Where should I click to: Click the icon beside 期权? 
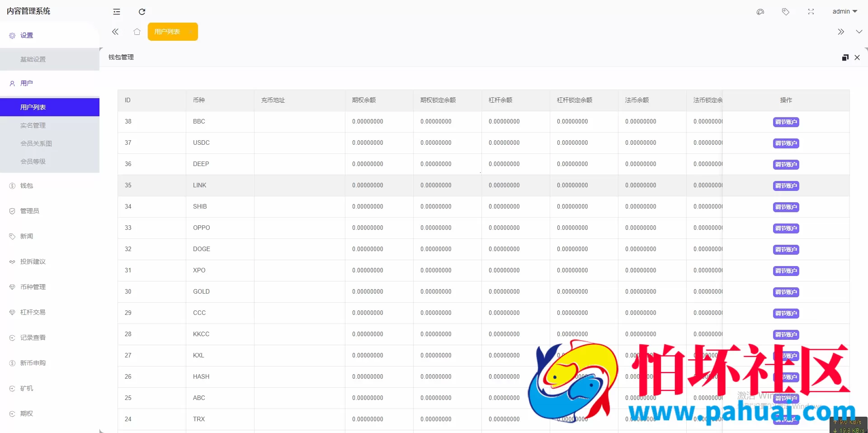[12, 414]
